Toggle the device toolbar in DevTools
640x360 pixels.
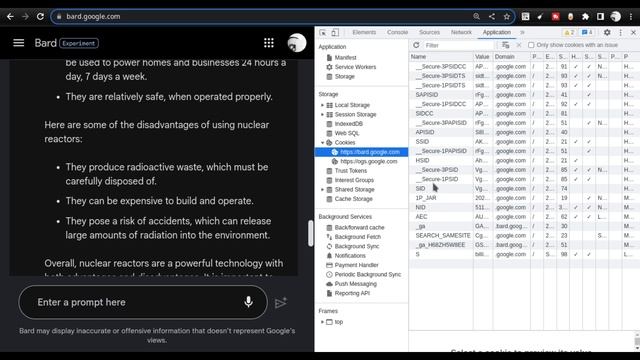pyautogui.click(x=335, y=32)
